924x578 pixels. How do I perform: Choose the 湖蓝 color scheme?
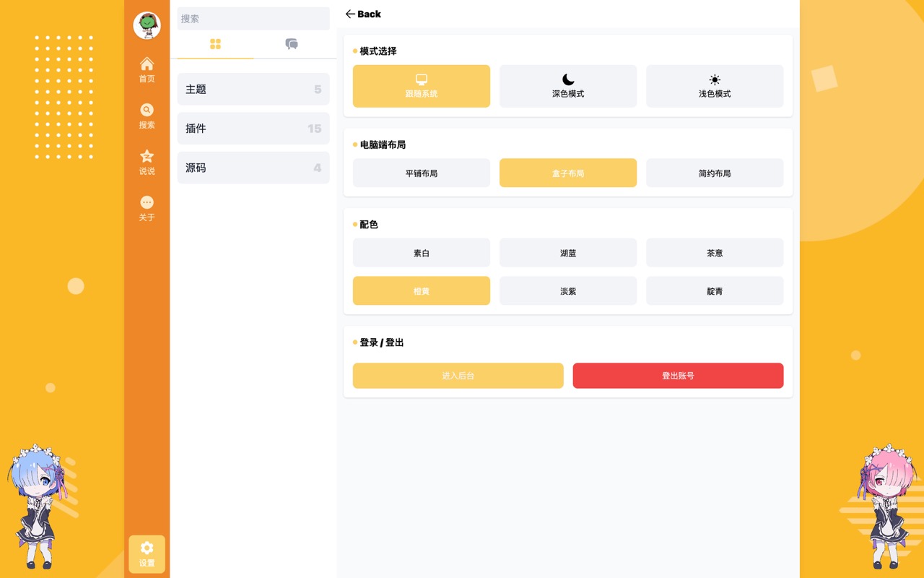tap(567, 253)
